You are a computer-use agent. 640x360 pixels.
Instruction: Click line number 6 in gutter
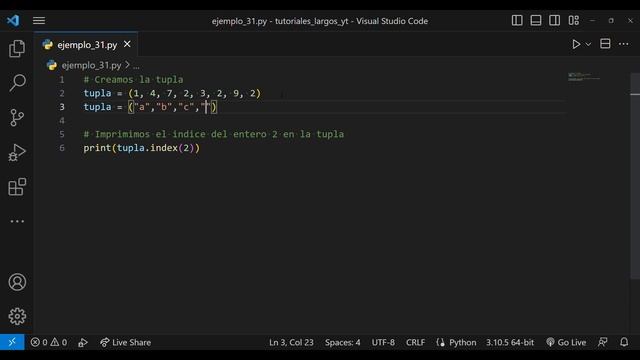coord(62,148)
